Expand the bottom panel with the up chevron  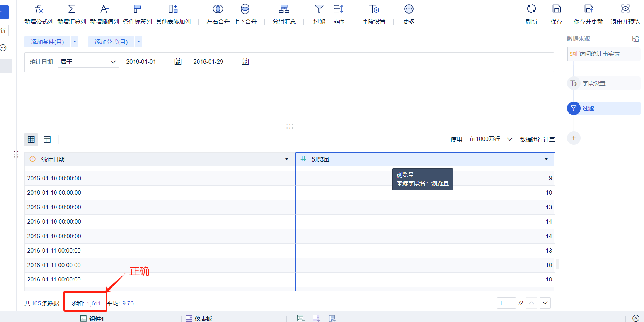[x=636, y=318]
